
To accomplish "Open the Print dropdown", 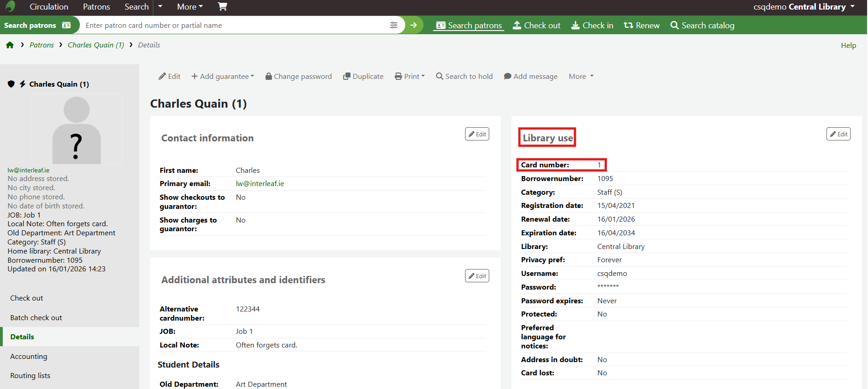I will 410,76.
